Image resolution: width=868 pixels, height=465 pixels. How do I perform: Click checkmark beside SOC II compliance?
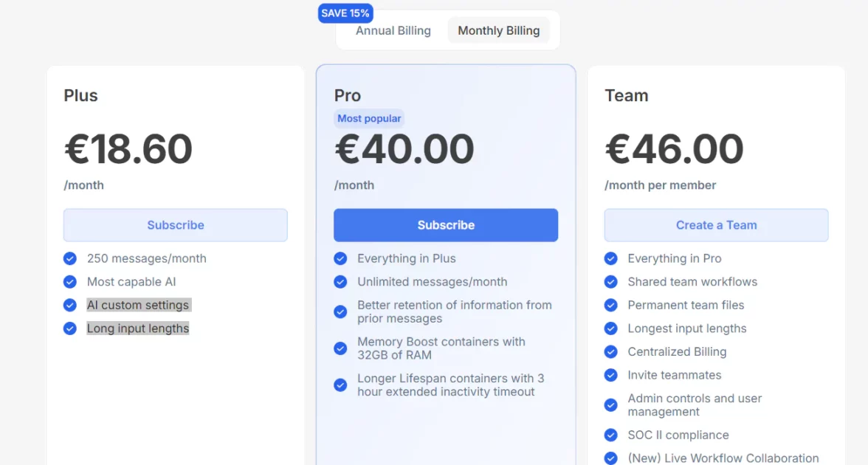click(x=611, y=435)
